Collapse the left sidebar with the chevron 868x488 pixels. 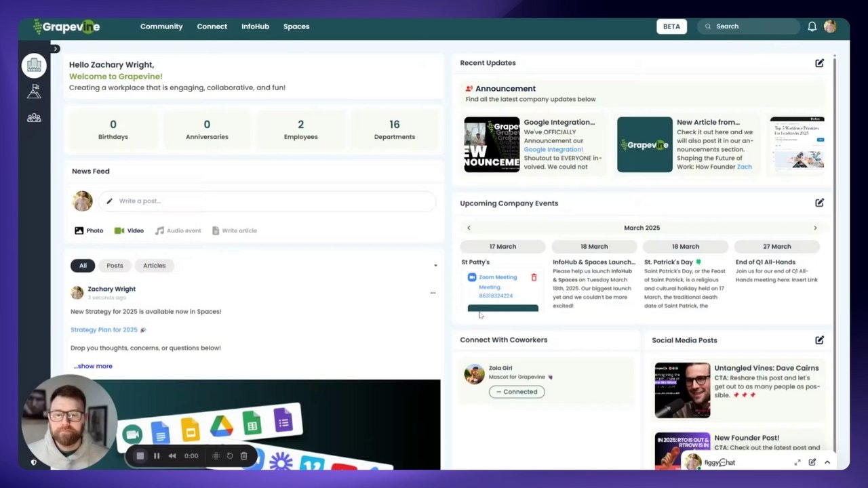[55, 48]
